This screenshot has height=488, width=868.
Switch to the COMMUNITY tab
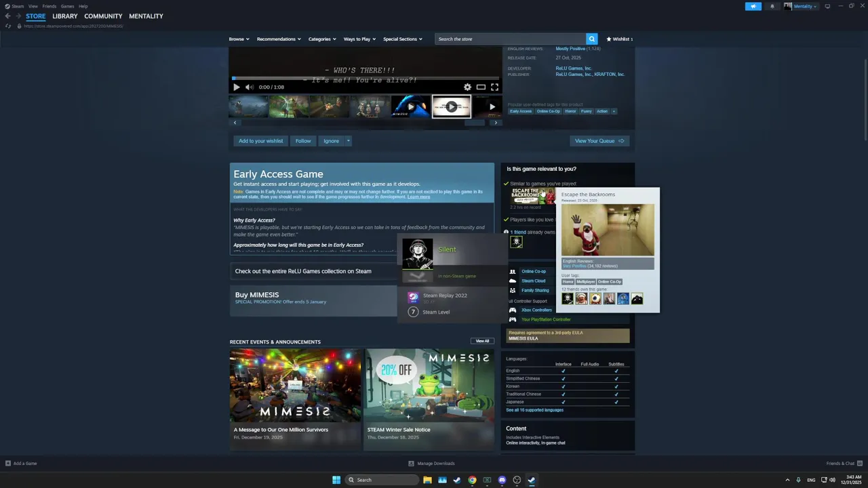click(103, 16)
